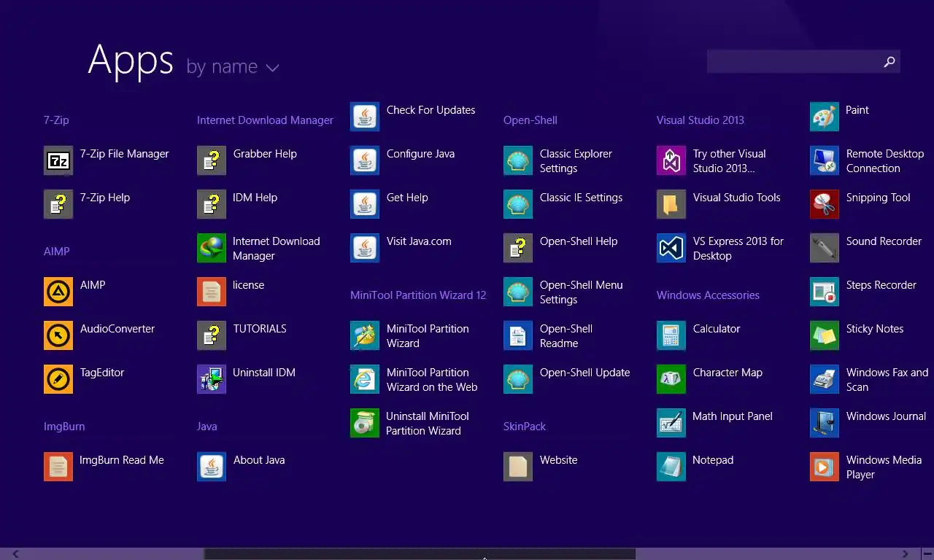Open SkinPack Website icon
This screenshot has width=934, height=560.
point(518,467)
